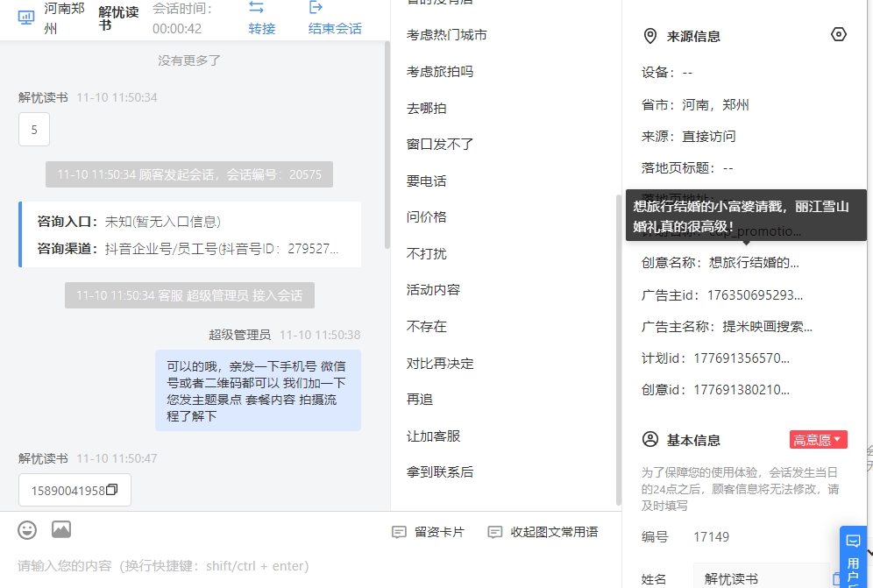This screenshot has width=873, height=588.
Task: Select quick phrase 不打扰
Action: point(427,254)
